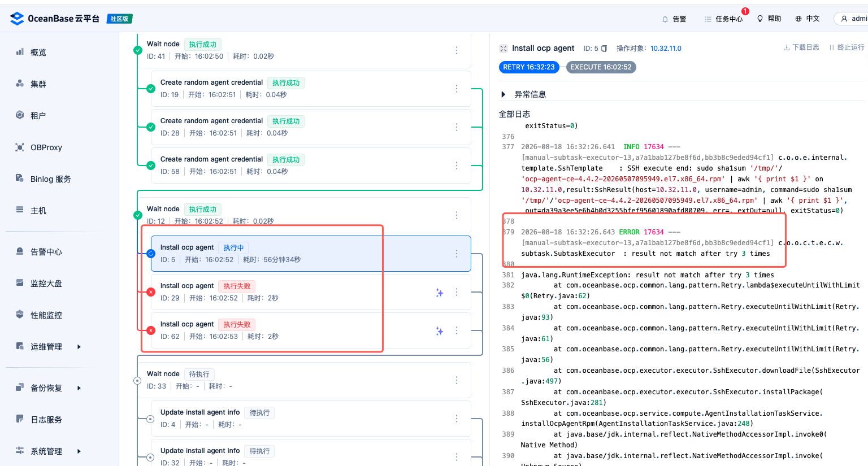Open more menu for Update install info ID 32

[457, 456]
